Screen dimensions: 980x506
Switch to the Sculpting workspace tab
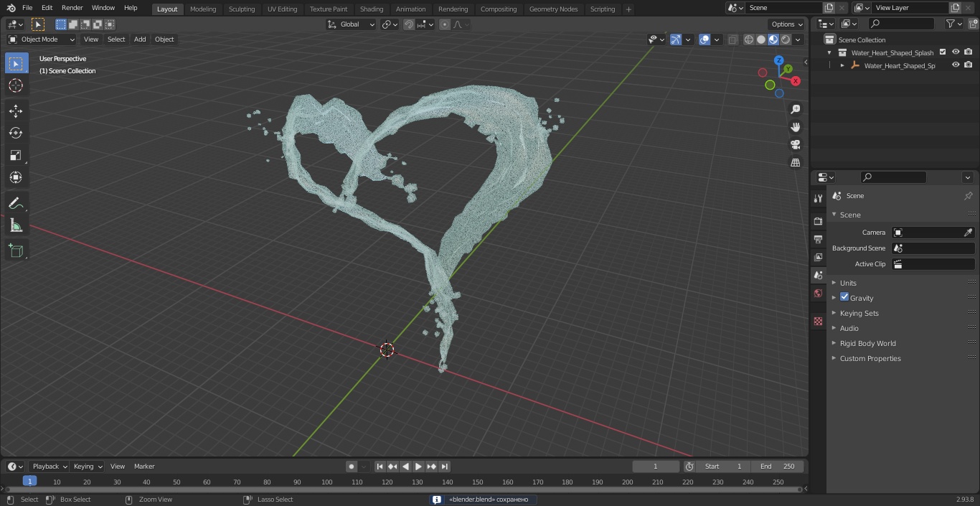click(x=242, y=9)
